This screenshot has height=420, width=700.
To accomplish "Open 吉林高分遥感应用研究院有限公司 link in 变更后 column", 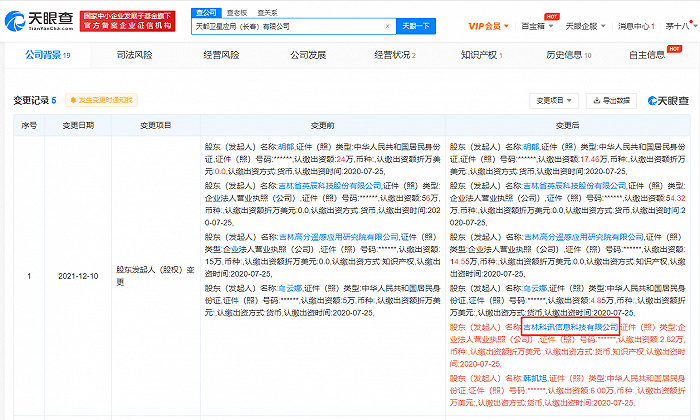I will [x=583, y=237].
